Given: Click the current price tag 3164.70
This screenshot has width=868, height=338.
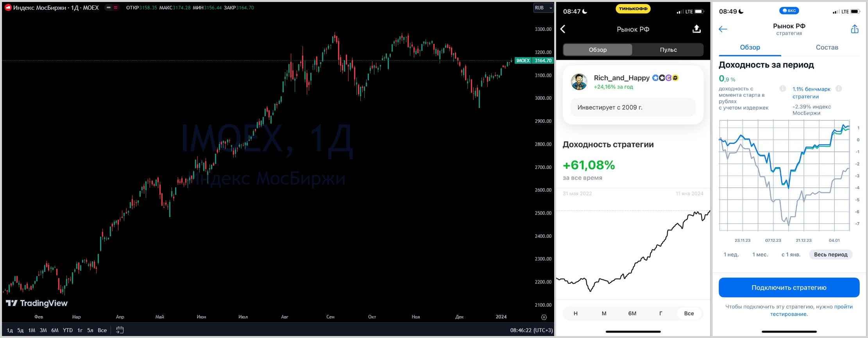Looking at the screenshot, I should (x=543, y=61).
